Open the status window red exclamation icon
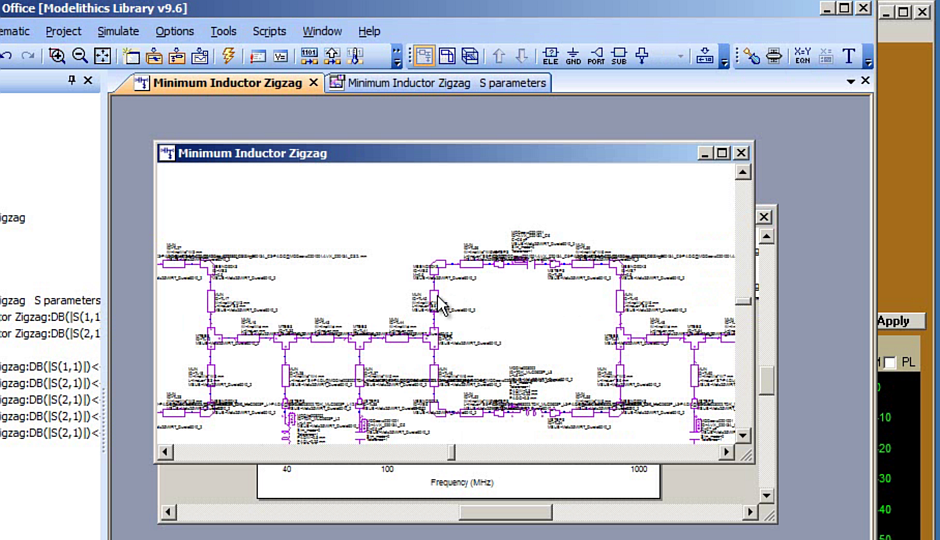 pos(258,56)
